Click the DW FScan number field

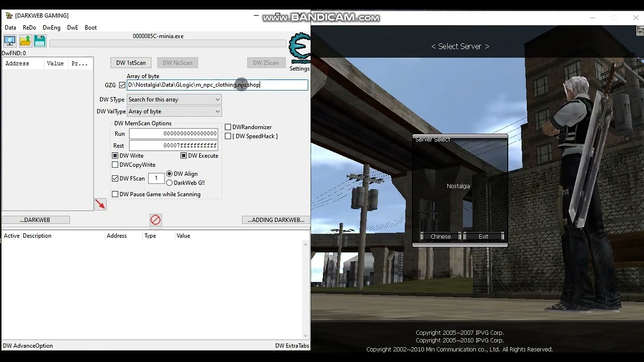click(x=156, y=178)
